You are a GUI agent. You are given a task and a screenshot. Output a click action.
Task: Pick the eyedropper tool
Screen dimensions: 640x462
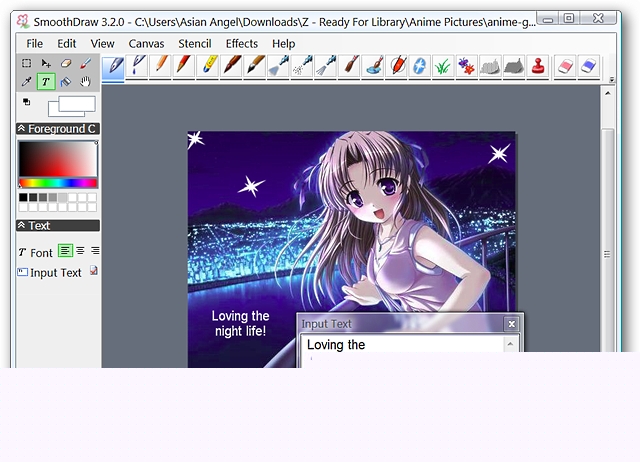click(x=27, y=82)
